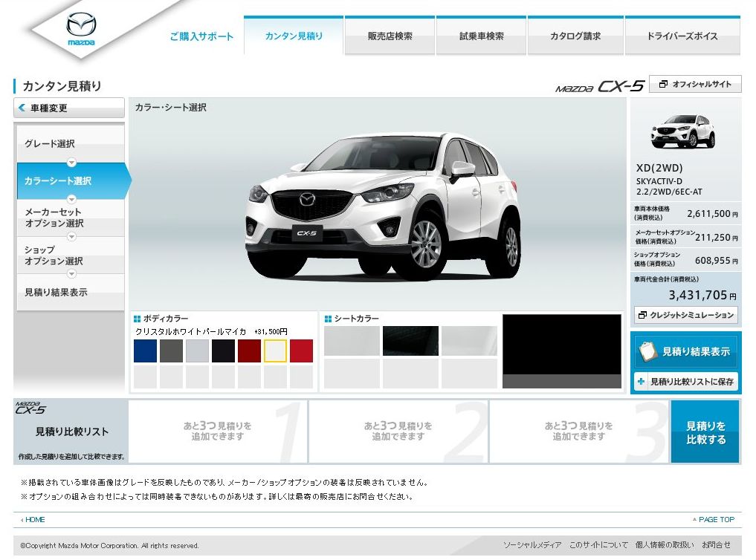Open the カタログ請求 tab
Image resolution: width=756 pixels, height=560 pixels.
point(575,36)
